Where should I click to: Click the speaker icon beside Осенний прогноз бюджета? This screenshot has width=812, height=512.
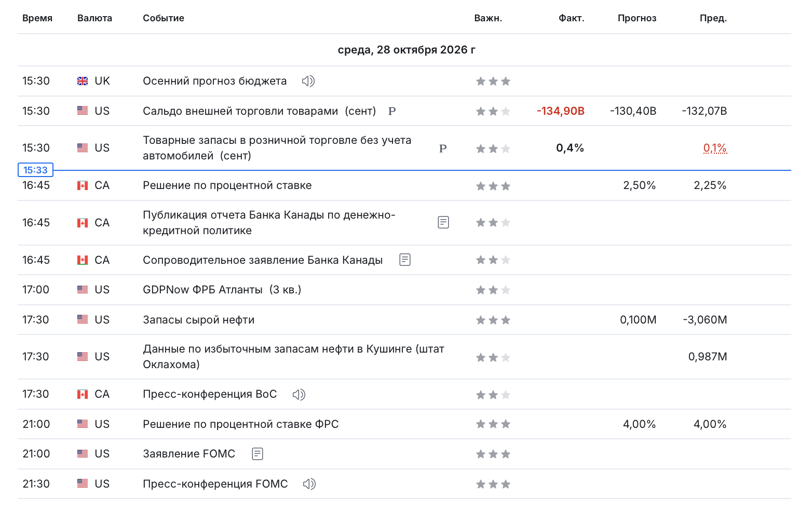click(x=308, y=81)
